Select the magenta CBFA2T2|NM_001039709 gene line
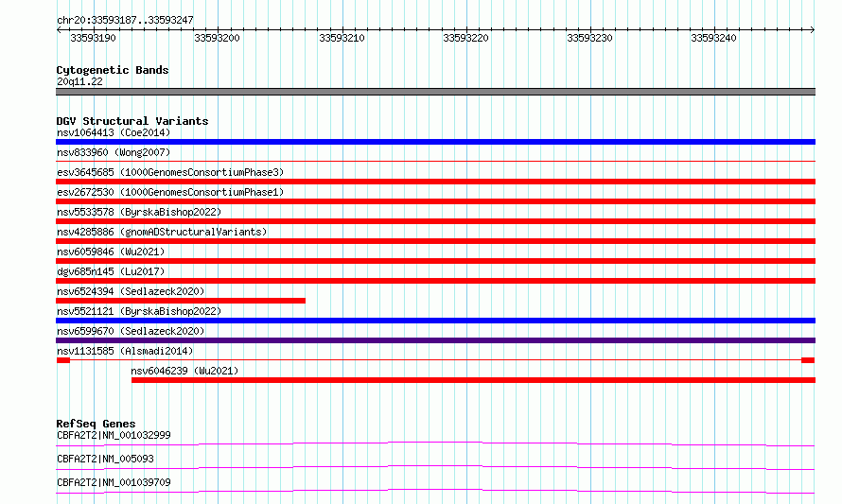 click(x=435, y=491)
